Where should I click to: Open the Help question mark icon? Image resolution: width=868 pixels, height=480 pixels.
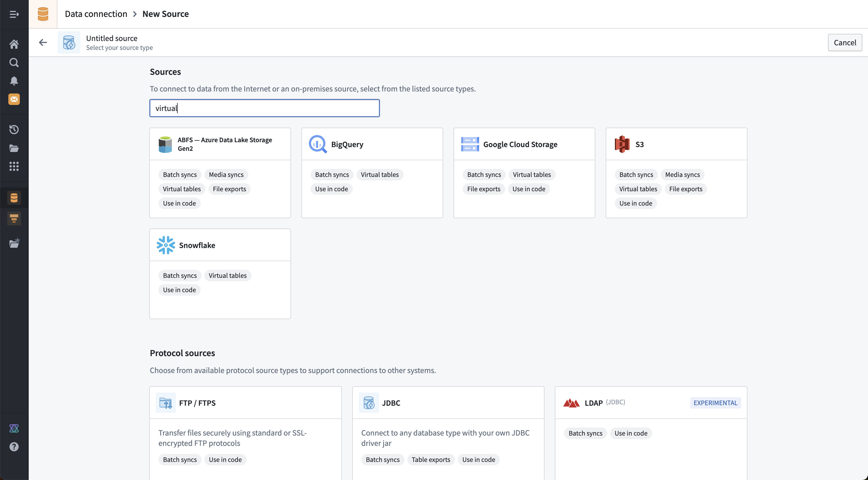point(14,447)
